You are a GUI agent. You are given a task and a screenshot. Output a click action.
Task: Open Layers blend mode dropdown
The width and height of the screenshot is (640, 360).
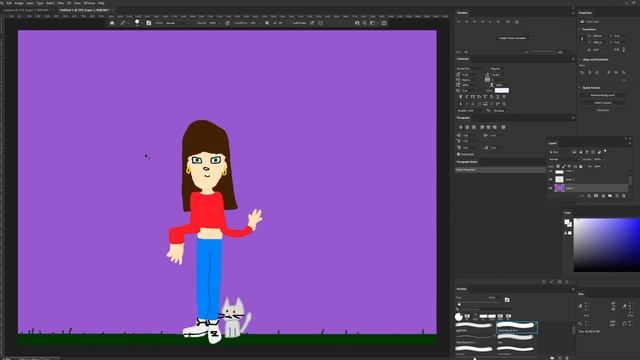pyautogui.click(x=564, y=159)
